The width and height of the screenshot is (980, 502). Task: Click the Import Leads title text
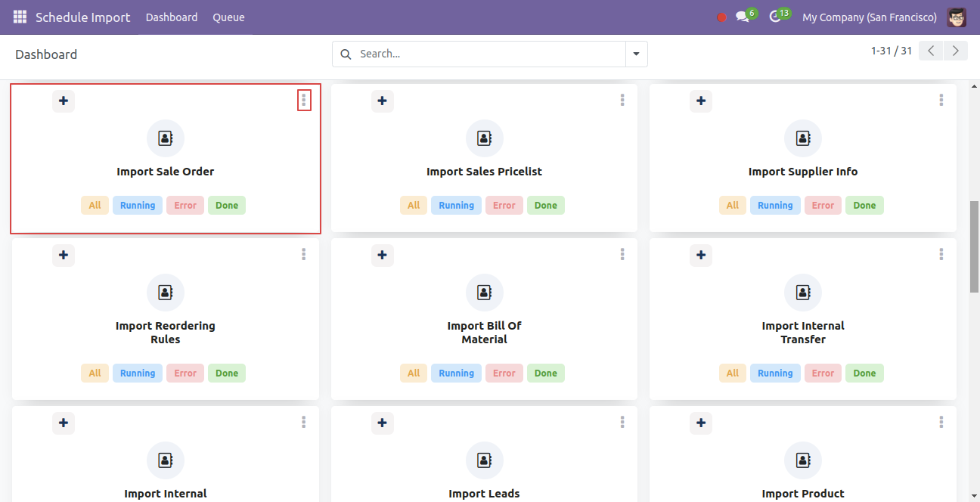pos(485,494)
